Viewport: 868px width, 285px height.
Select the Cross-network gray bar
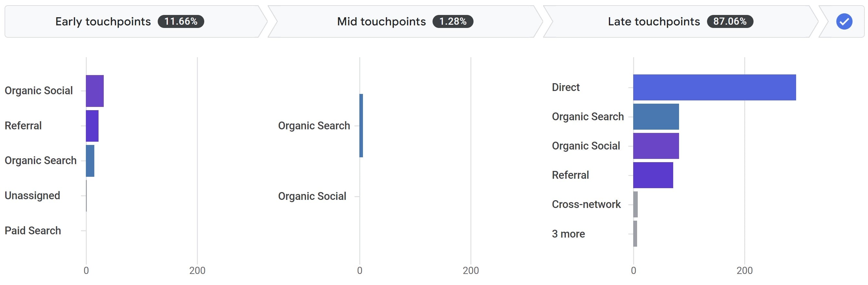pyautogui.click(x=635, y=204)
